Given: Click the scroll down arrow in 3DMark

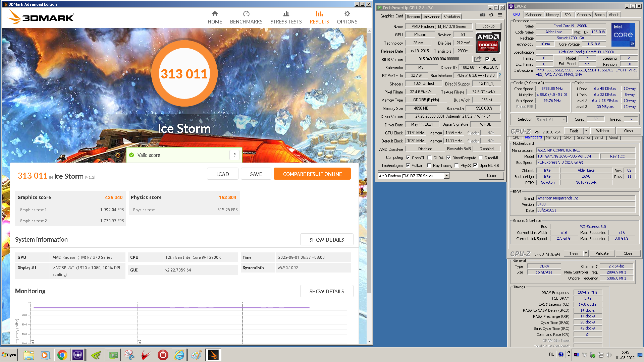Looking at the screenshot, I should (x=369, y=342).
